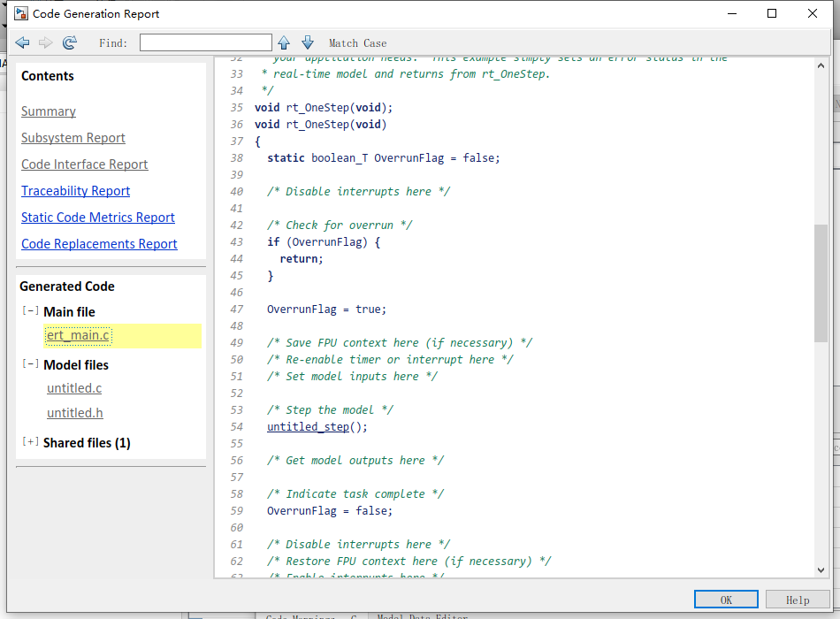This screenshot has height=619, width=840.
Task: Close the Code Generation Report window
Action: pyautogui.click(x=812, y=13)
